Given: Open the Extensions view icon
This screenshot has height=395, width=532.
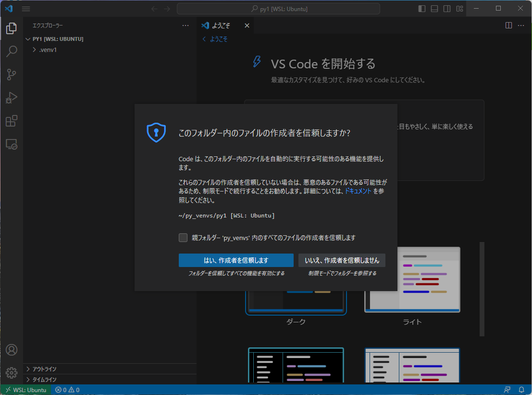Looking at the screenshot, I should click(x=12, y=121).
